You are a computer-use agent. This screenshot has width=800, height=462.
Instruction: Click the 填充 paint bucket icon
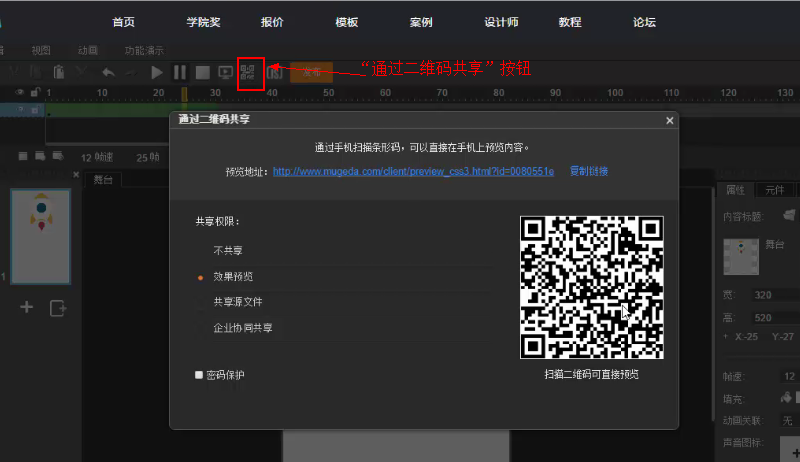(786, 397)
